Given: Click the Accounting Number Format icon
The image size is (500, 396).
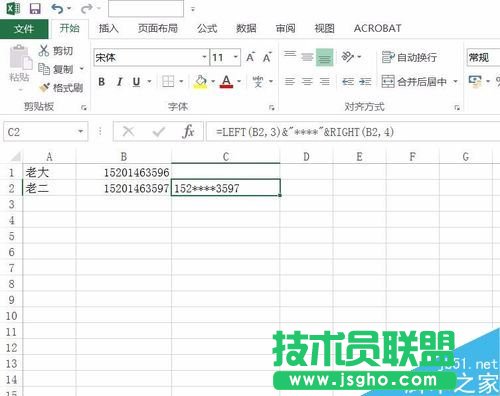Looking at the screenshot, I should click(x=475, y=81).
